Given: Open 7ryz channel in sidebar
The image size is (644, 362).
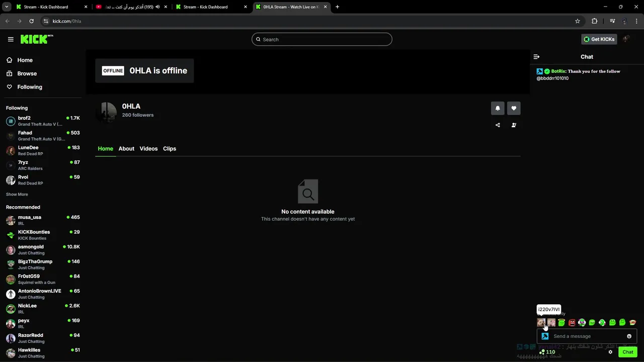Looking at the screenshot, I should 43,165.
